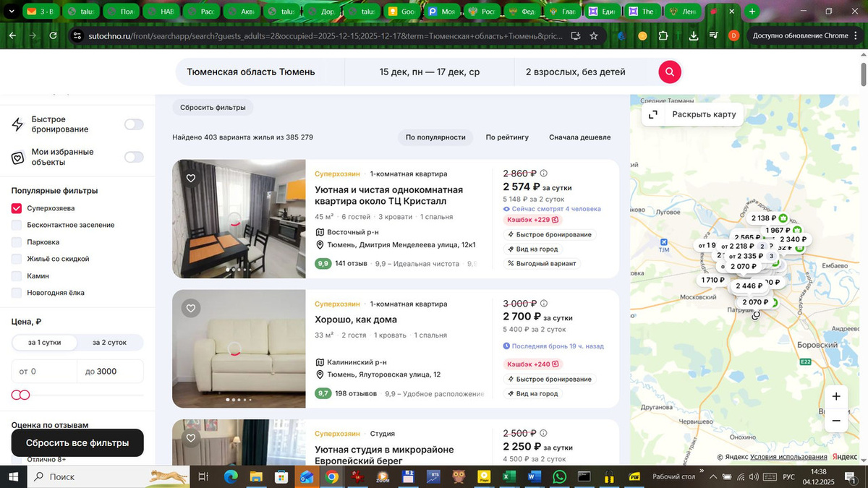The image size is (868, 488).
Task: Check the Новогодняя ёлка filter
Action: 17,293
